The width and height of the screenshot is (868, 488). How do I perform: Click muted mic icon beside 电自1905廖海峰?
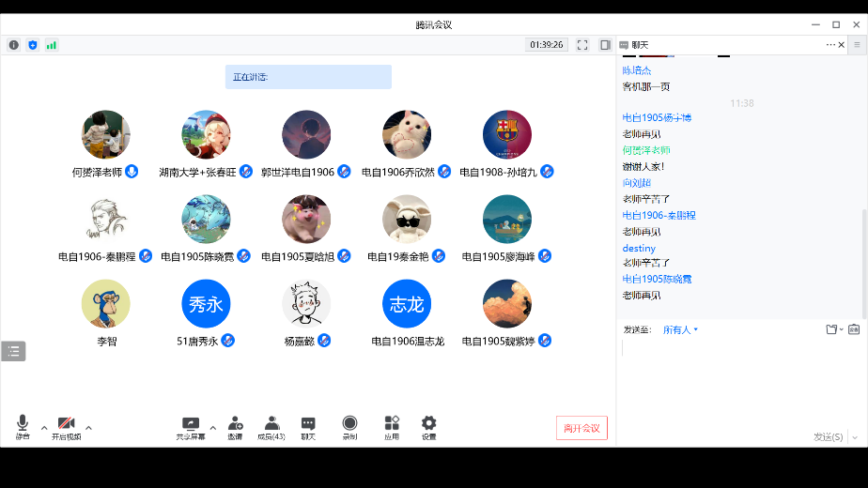pyautogui.click(x=545, y=255)
